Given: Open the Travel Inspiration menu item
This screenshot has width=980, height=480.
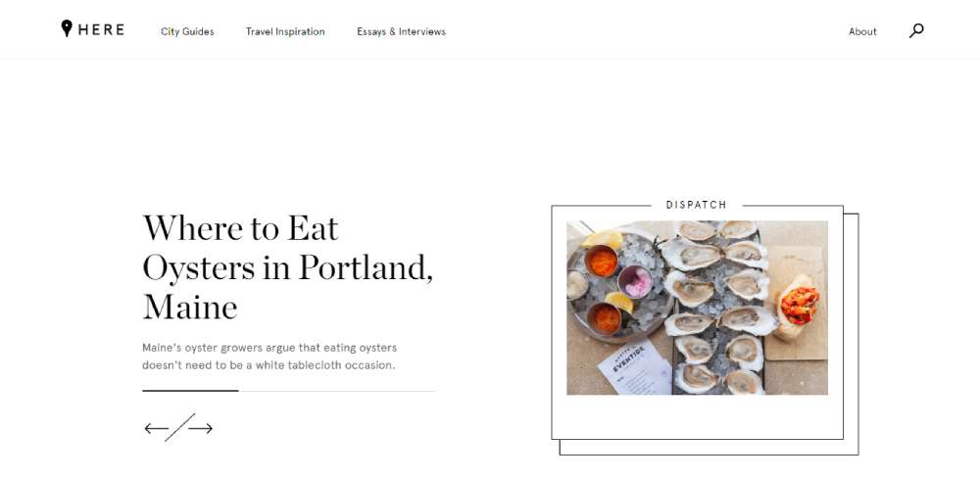Looking at the screenshot, I should (x=285, y=31).
